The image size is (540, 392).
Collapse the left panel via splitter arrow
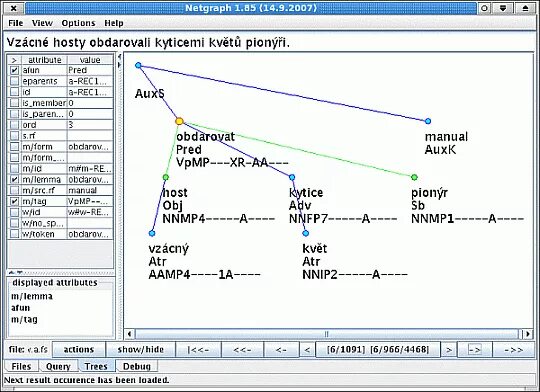point(119,57)
